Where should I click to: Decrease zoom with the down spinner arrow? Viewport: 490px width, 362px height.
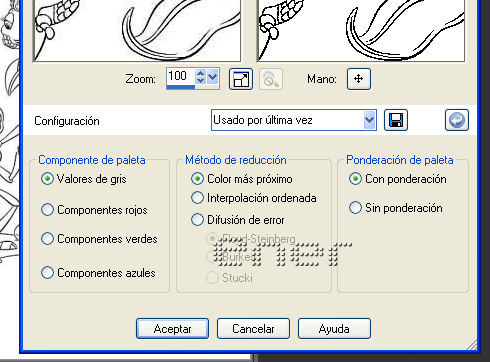tap(200, 81)
